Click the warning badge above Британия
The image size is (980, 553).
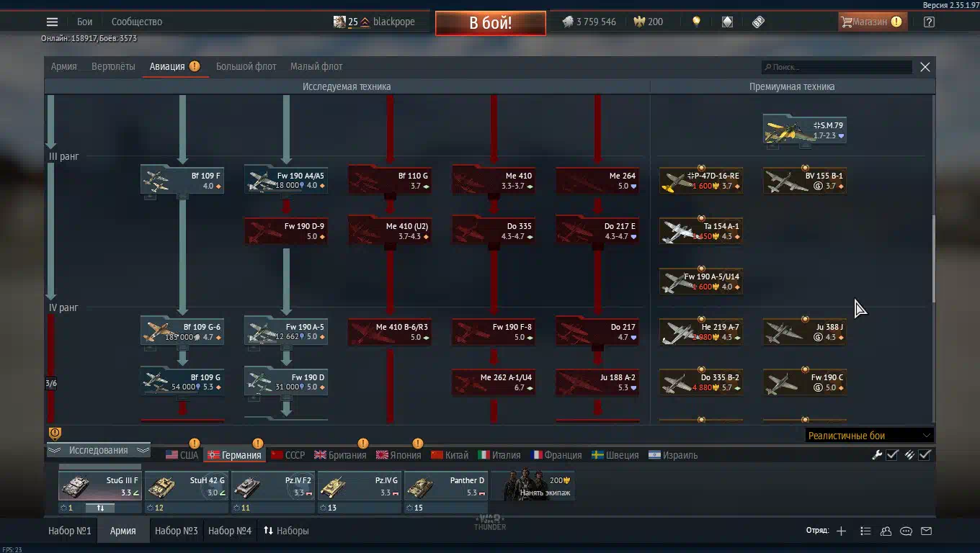[362, 444]
